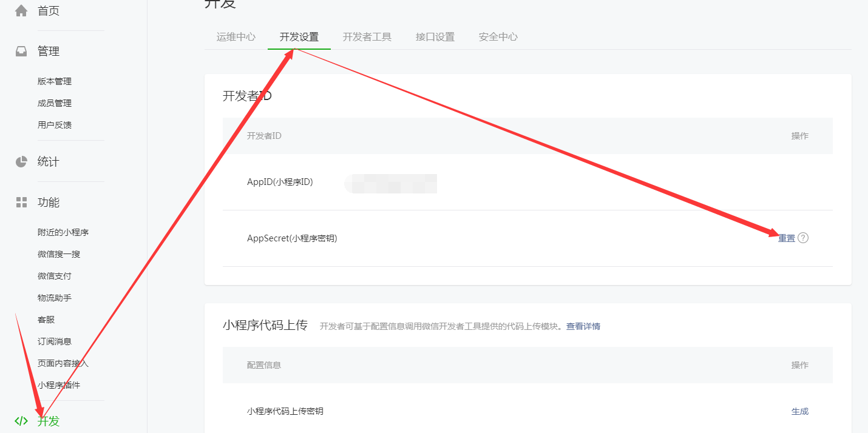Viewport: 868px width, 433px height.
Task: Click the grid icon beside 功能
Action: click(21, 202)
